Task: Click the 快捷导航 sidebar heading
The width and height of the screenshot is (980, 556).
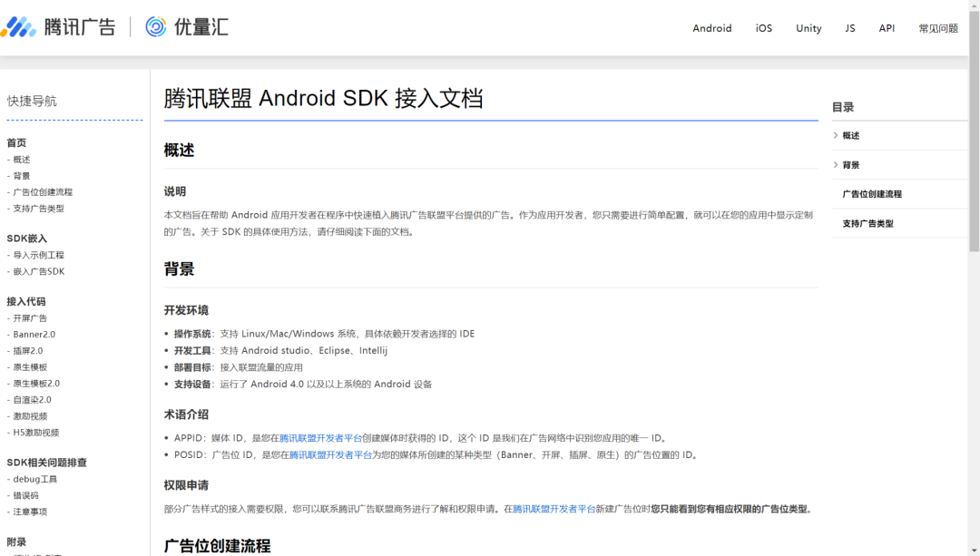Action: [32, 102]
